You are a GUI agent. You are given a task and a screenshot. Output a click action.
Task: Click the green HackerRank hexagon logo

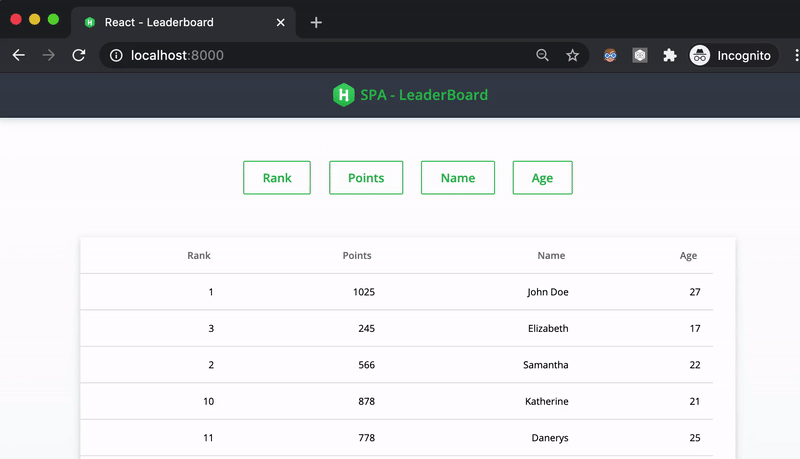pyautogui.click(x=343, y=95)
